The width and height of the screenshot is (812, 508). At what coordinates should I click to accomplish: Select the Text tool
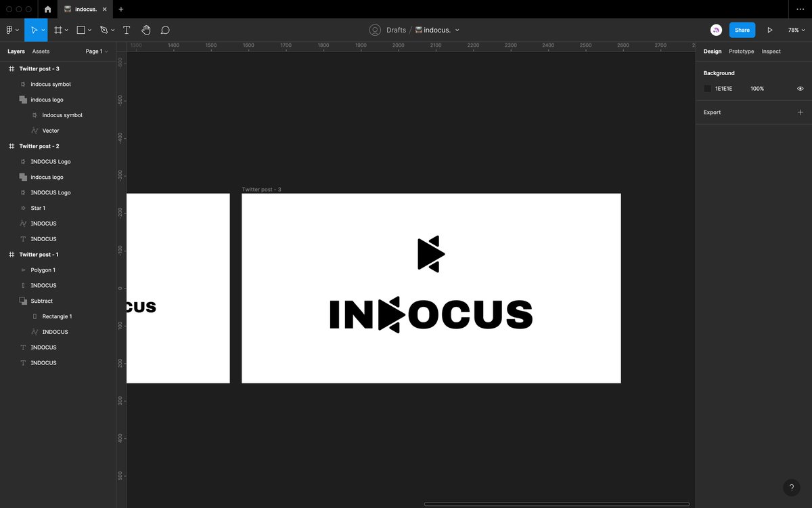click(127, 30)
